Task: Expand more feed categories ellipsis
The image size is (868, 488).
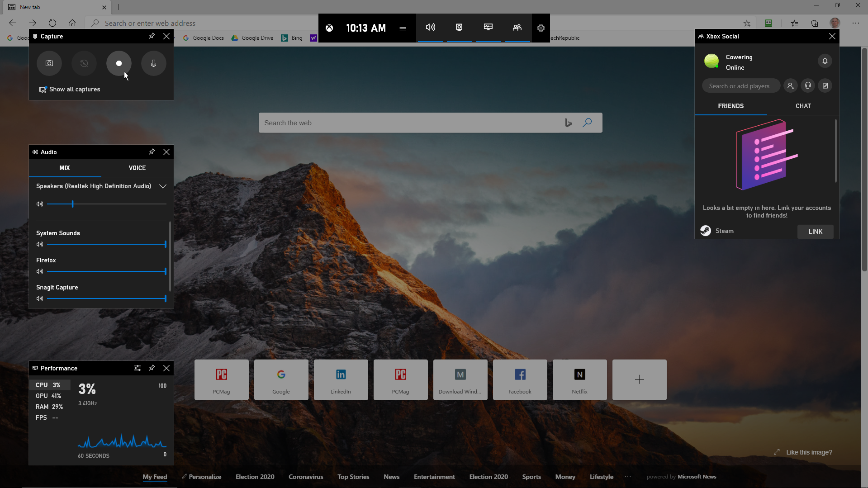Action: point(628,477)
